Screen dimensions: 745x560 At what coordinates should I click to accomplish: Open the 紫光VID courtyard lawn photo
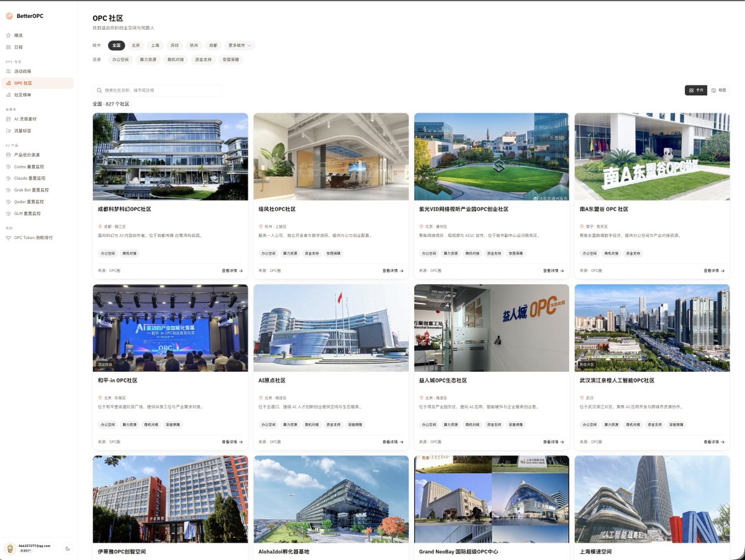[x=492, y=156]
